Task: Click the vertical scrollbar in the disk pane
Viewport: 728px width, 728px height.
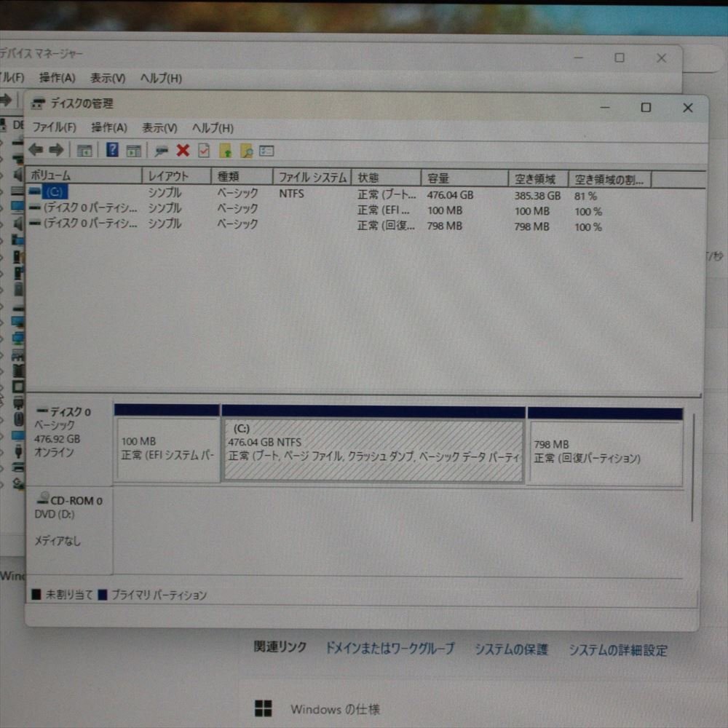Action: pos(693,467)
